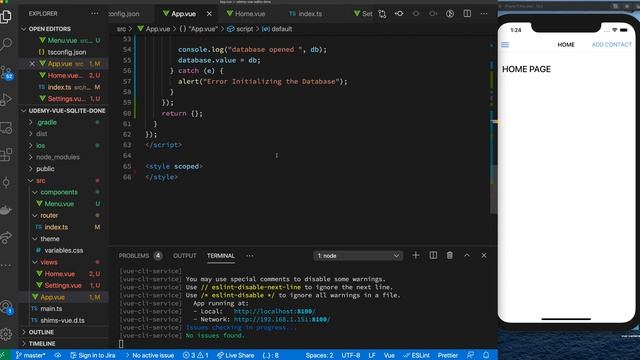Open tsconfig.json in Open Editors
The height and width of the screenshot is (360, 640).
tap(67, 52)
